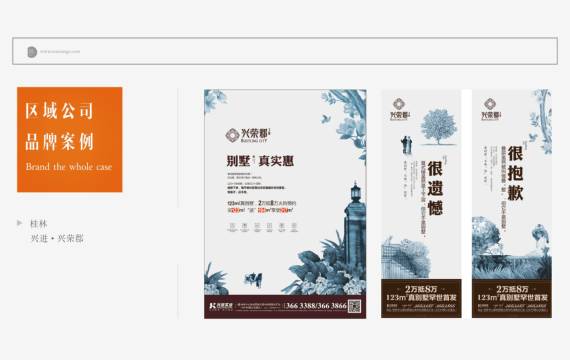Screen dimensions: 570x360
Task: Click the 兴进·兴荣郡 text
Action: click(x=57, y=239)
